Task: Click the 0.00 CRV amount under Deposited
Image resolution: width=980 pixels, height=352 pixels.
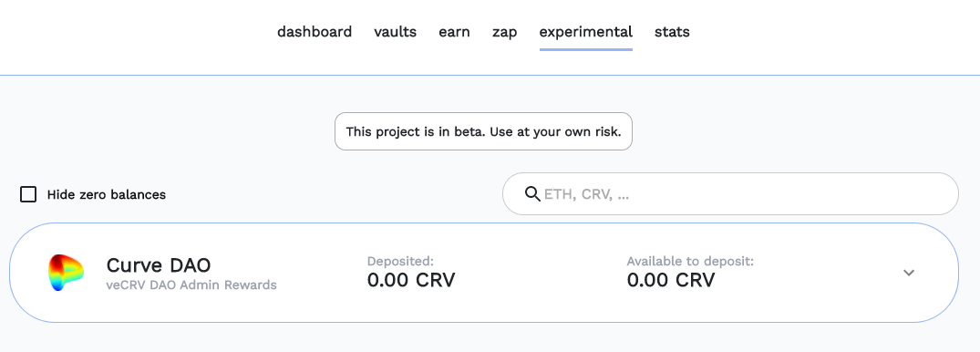Action: coord(410,280)
